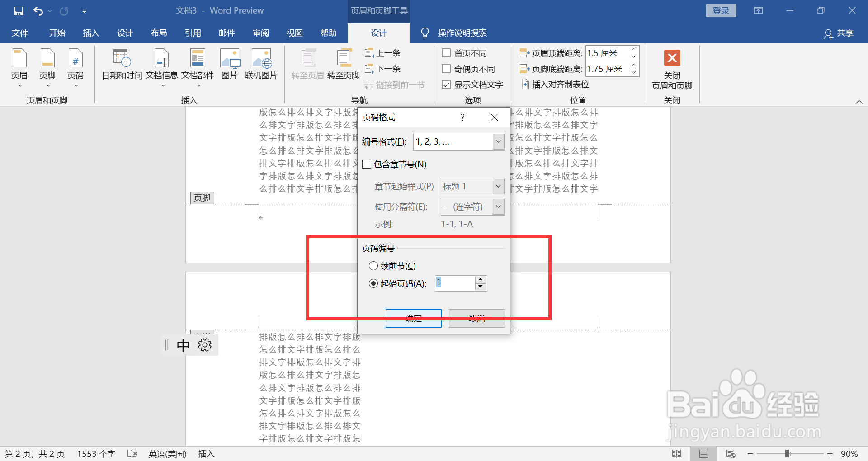Click 链接到前一节 link to previous
The width and height of the screenshot is (868, 461).
395,85
